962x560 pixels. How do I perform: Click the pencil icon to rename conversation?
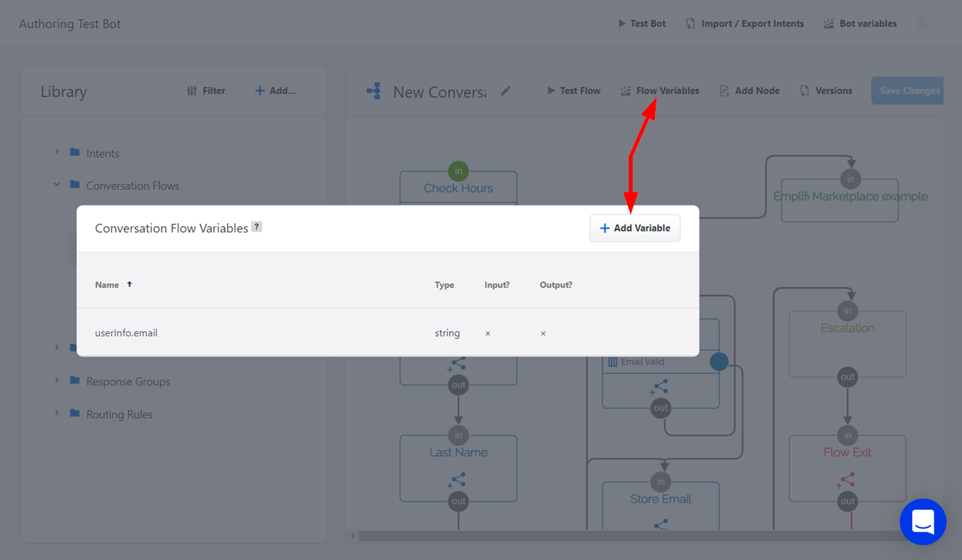pos(506,91)
